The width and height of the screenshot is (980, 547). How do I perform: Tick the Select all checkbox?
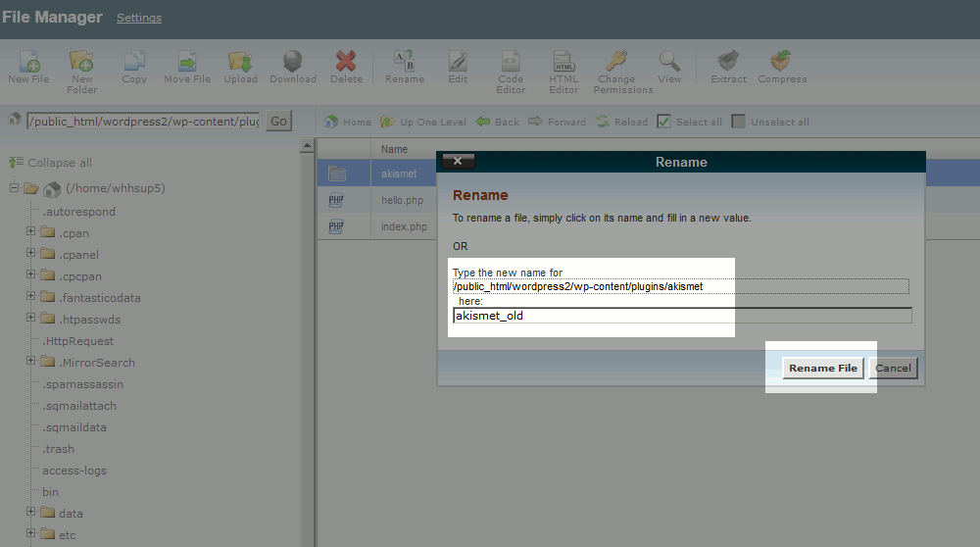point(663,122)
